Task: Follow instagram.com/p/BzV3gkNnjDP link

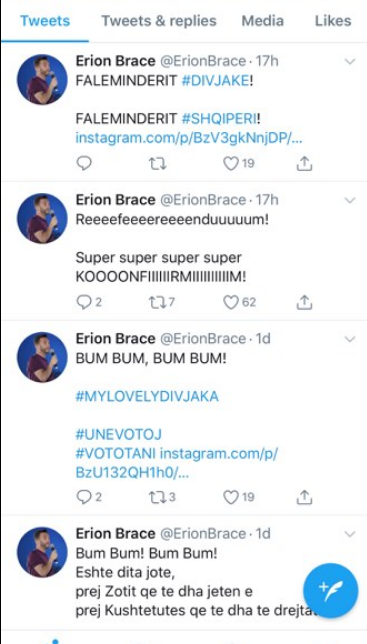Action: point(189,138)
